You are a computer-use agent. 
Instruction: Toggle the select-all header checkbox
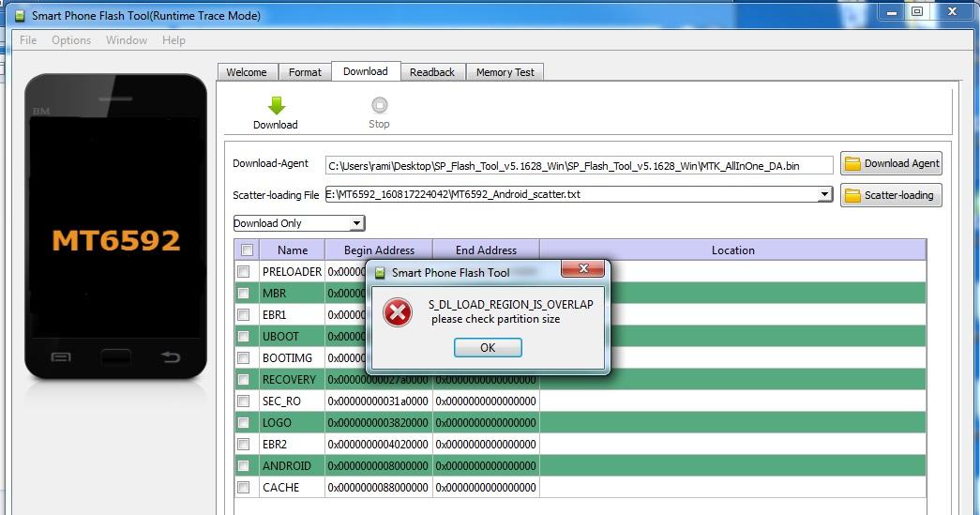pyautogui.click(x=247, y=250)
